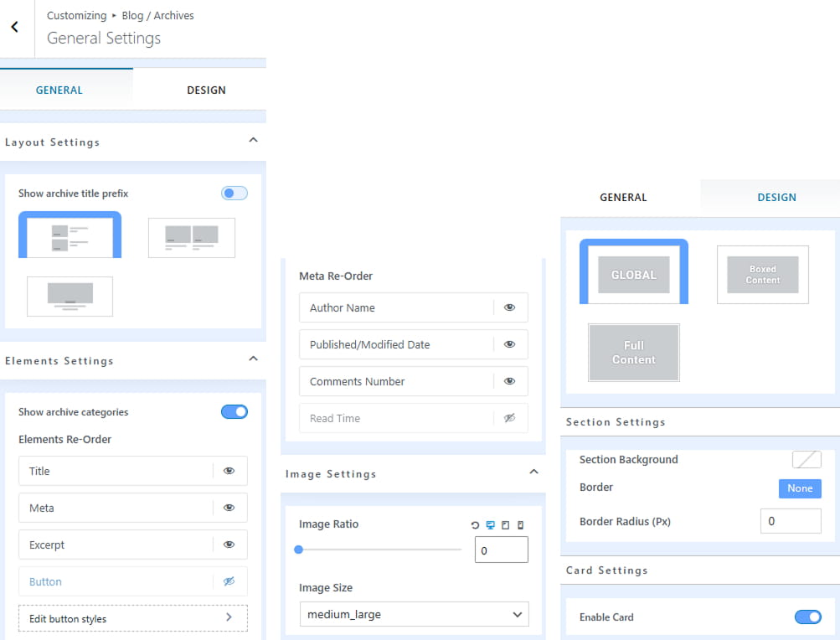This screenshot has width=840, height=640.
Task: Show the Button element via eye icon
Action: [229, 581]
